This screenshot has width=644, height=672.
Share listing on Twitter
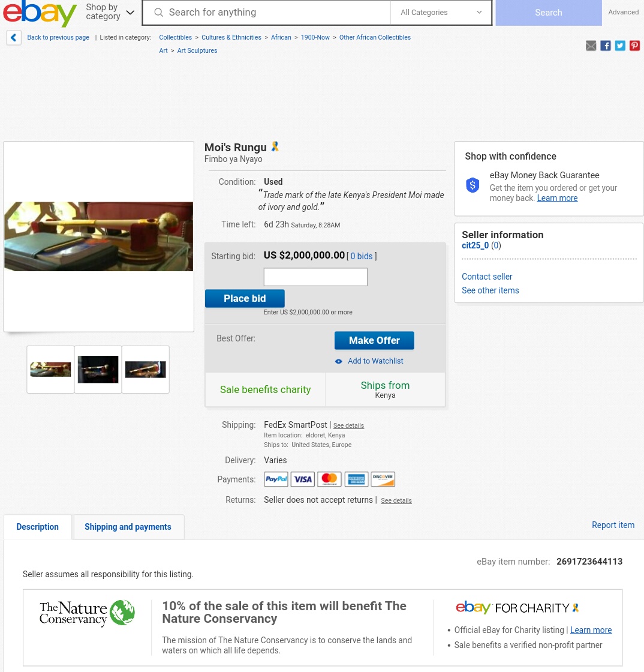(x=620, y=46)
